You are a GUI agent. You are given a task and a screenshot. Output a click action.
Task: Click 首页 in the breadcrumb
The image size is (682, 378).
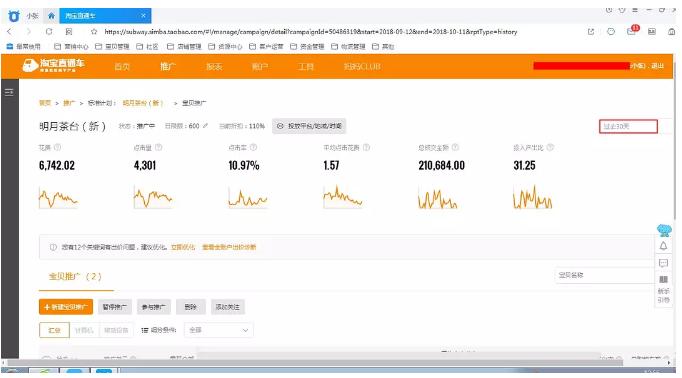click(x=45, y=103)
